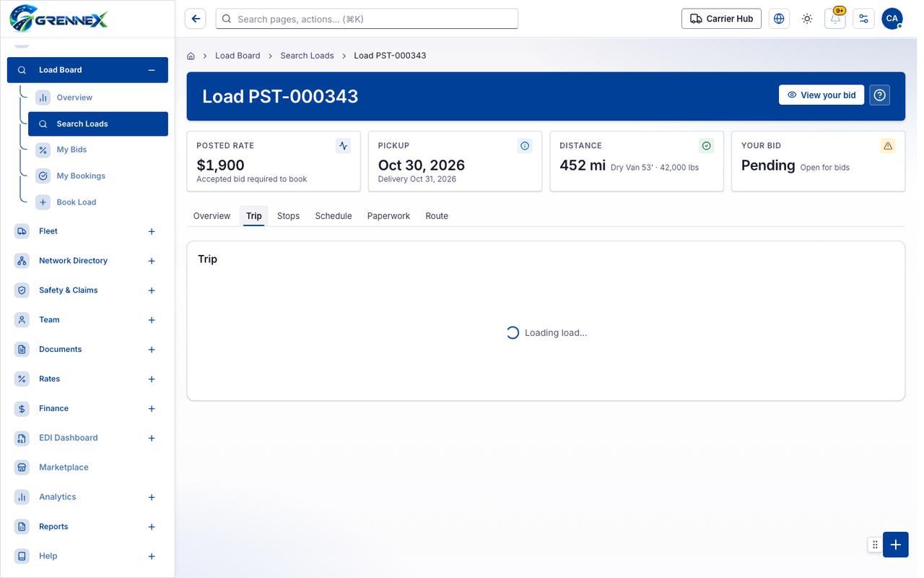Screen dimensions: 924x578
Task: Click the help question mark icon
Action: click(x=879, y=95)
